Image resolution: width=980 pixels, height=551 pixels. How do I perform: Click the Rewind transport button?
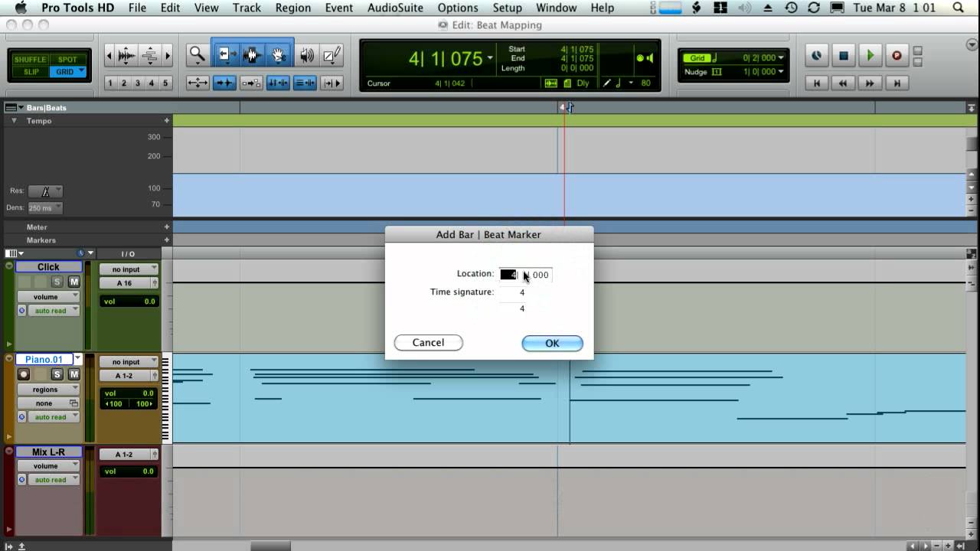click(844, 83)
